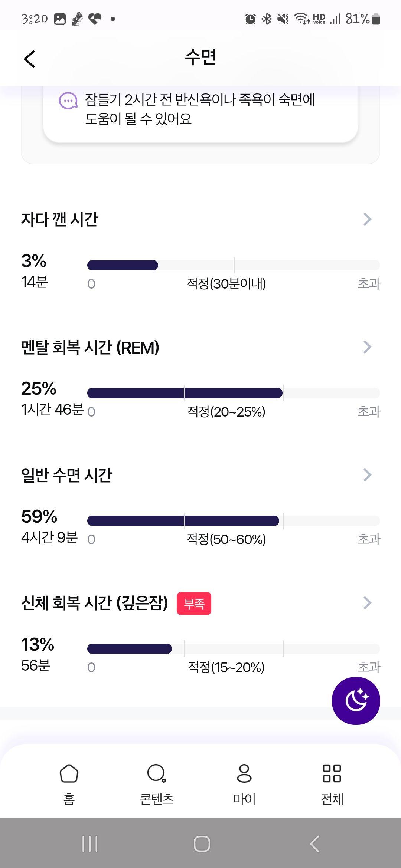Expand 멘탈 회복 시간 (REM) chevron
401x868 pixels.
367,347
